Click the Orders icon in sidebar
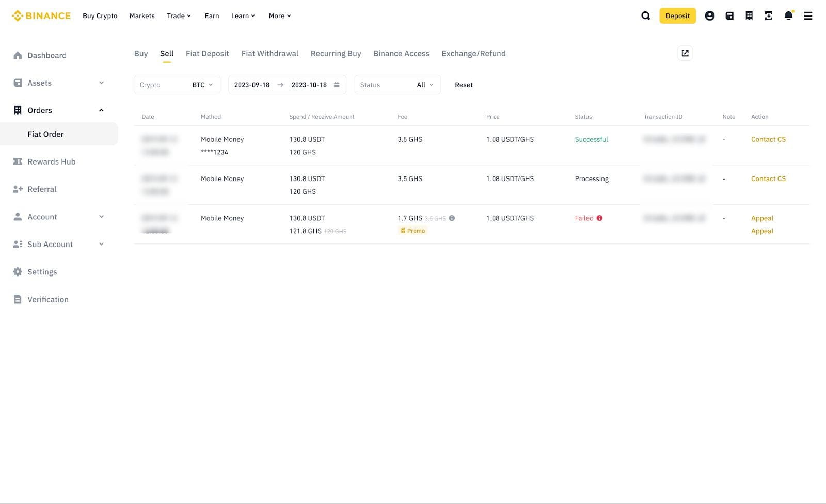The width and height of the screenshot is (826, 504). coord(18,110)
